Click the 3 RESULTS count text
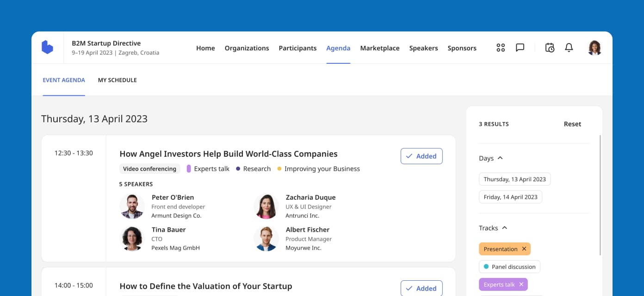The image size is (644, 296). pos(494,124)
